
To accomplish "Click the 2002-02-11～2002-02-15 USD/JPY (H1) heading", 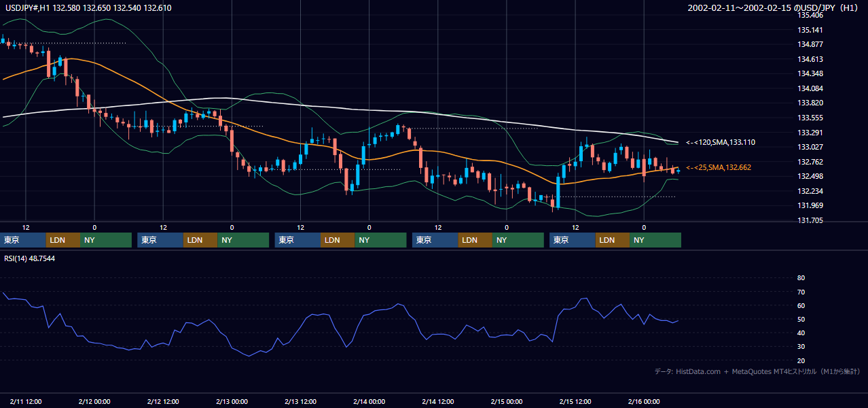I will pos(773,8).
